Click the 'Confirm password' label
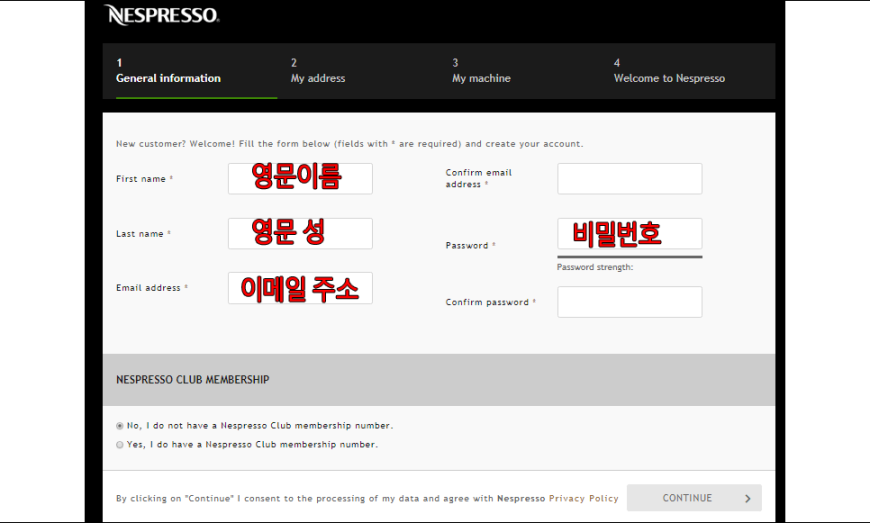 coord(490,302)
